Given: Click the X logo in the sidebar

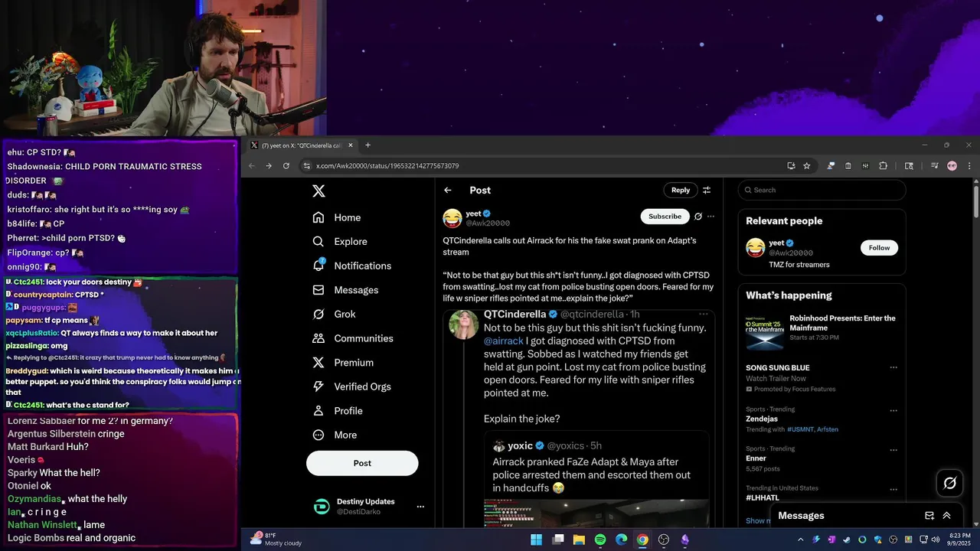Looking at the screenshot, I should click(318, 191).
